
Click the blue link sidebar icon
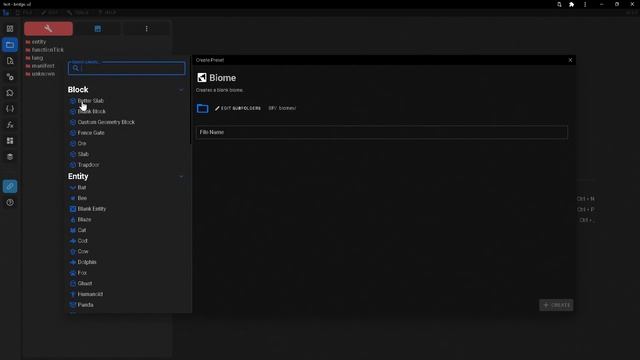point(10,187)
